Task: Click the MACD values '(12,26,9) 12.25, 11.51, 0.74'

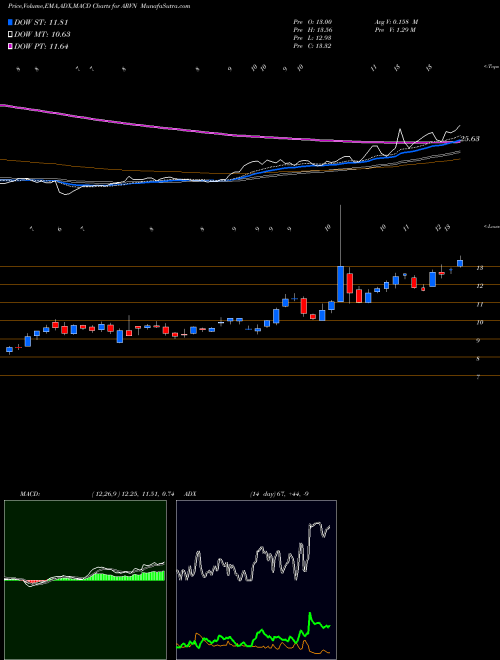Action: coord(133,494)
